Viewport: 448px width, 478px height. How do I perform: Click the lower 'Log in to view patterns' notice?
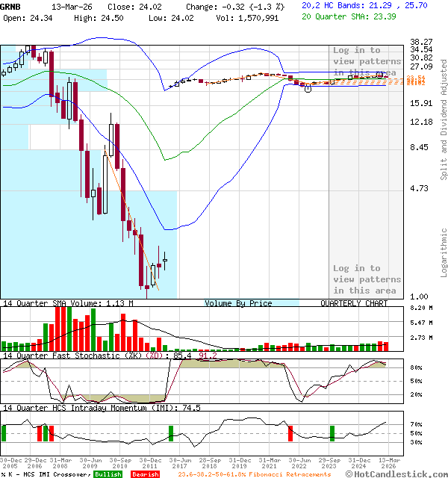pos(356,279)
